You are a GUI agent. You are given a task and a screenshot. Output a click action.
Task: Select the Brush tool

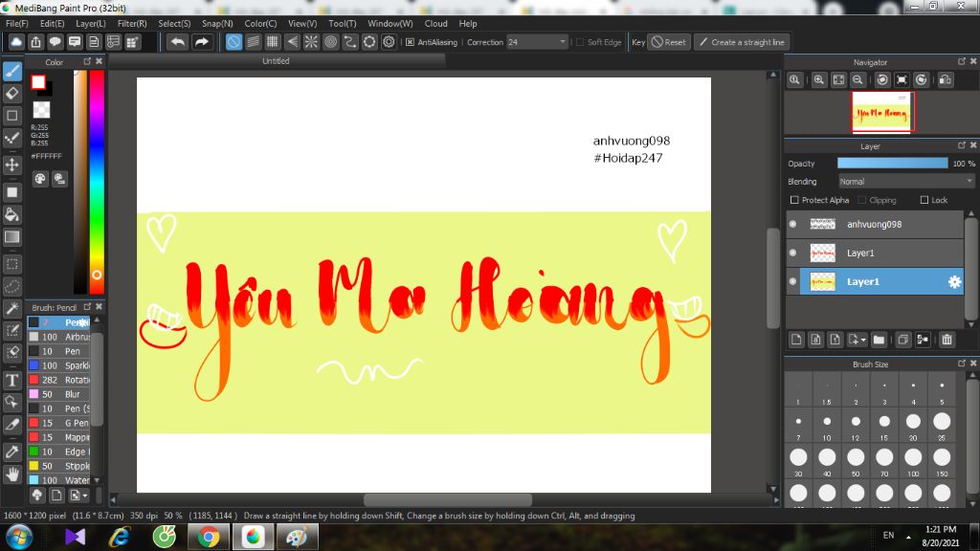12,71
